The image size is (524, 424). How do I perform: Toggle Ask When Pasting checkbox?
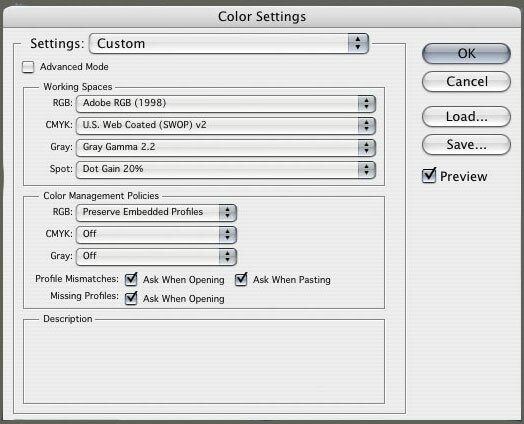point(241,279)
